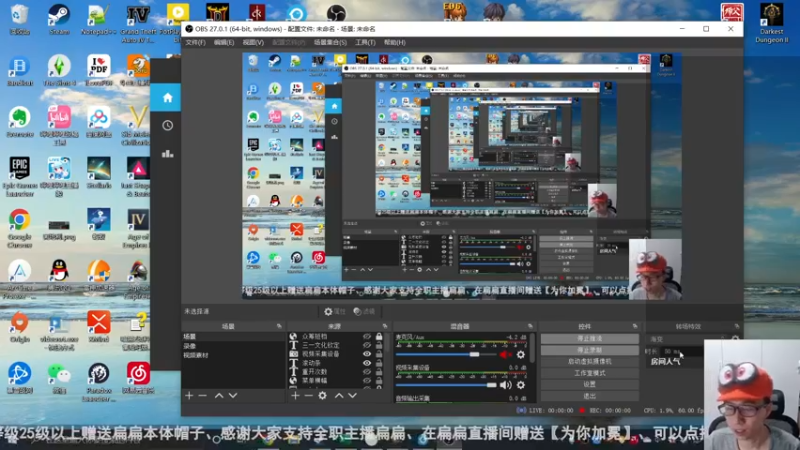Click the 停止推流 button
This screenshot has height=450, width=800.
point(589,339)
